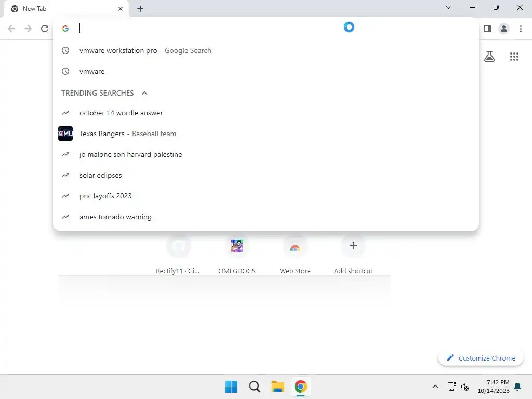
Task: Click the network tray icon
Action: coord(451,387)
